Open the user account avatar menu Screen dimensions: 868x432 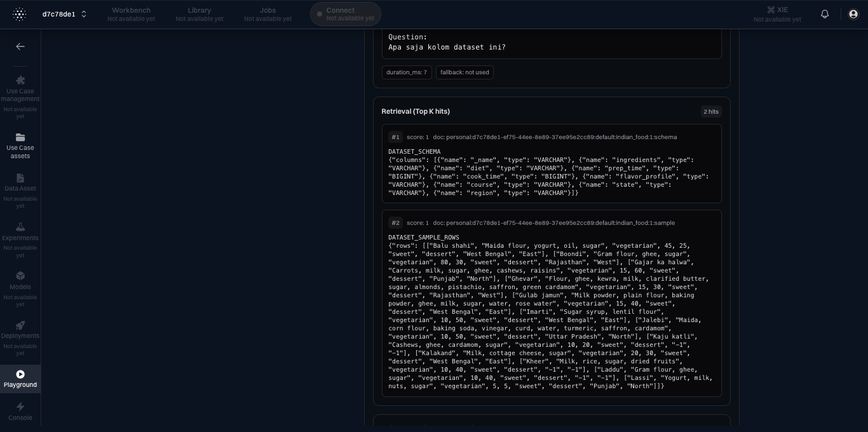pos(853,14)
